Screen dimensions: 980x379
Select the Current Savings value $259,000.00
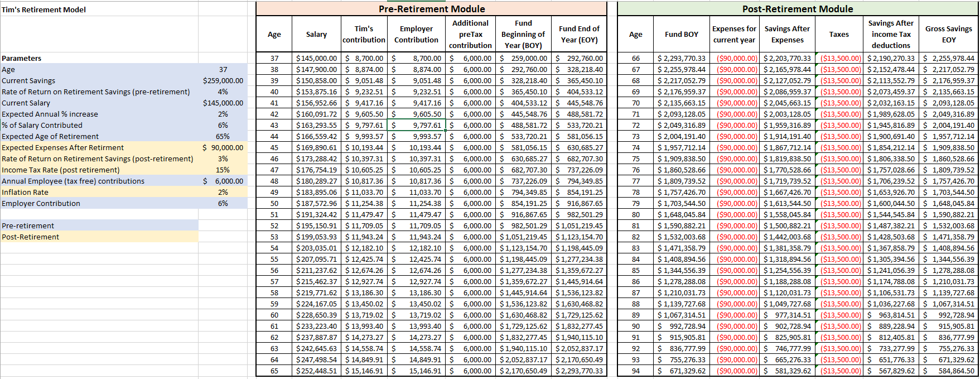coord(223,80)
